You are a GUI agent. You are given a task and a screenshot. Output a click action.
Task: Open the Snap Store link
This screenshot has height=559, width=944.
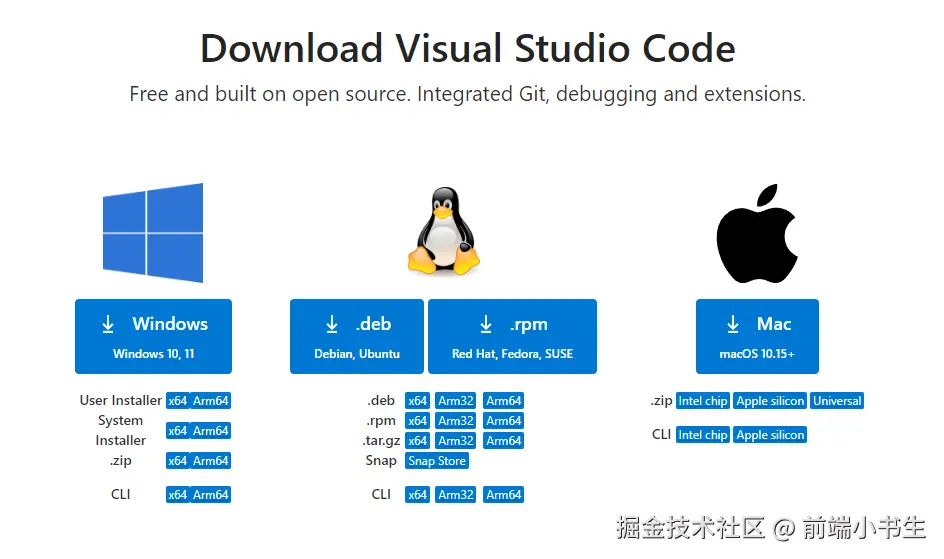pos(437,461)
